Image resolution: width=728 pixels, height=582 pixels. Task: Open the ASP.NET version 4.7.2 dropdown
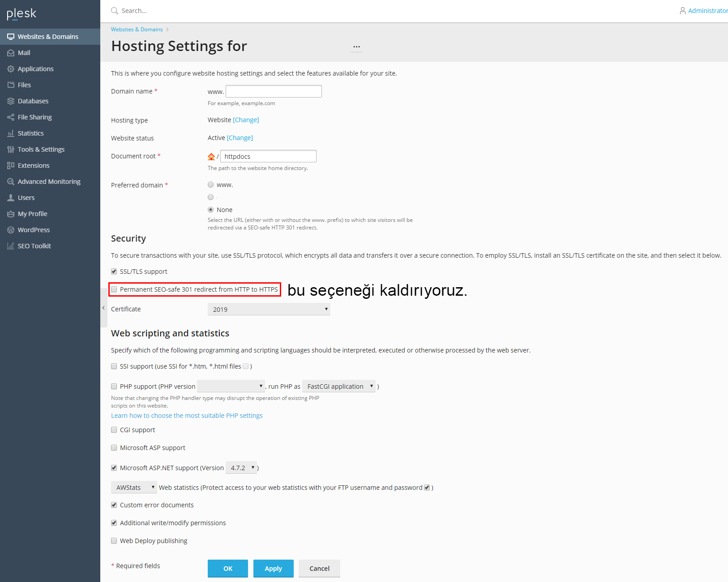[x=241, y=467]
